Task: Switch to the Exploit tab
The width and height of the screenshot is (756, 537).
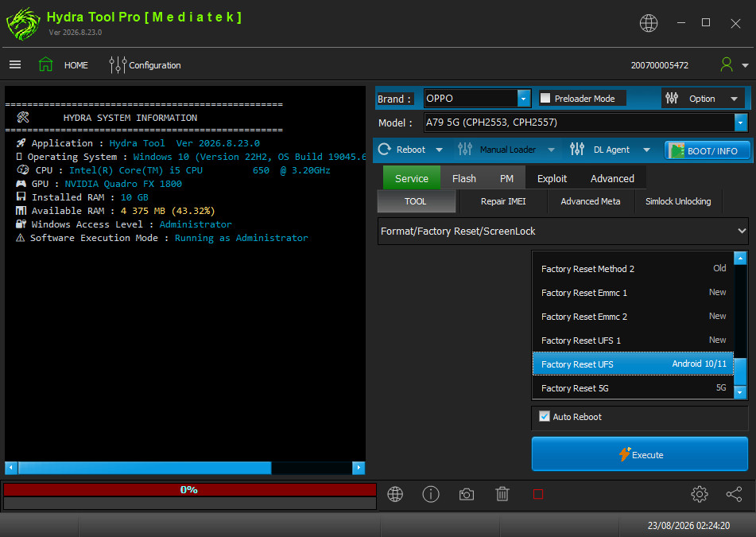Action: 552,178
